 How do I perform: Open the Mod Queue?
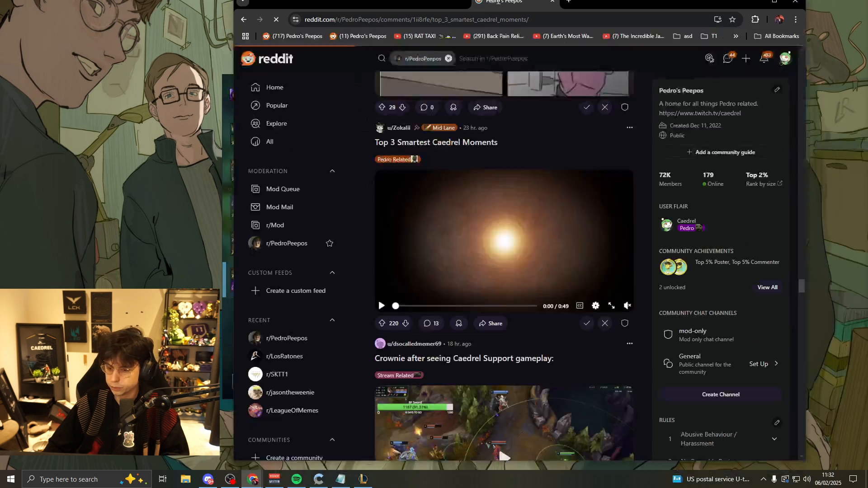tap(282, 189)
